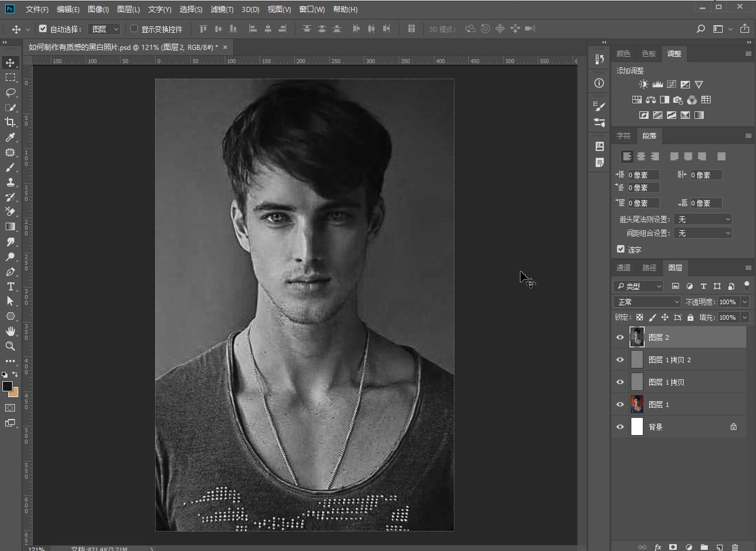Click the add layer style fx button
This screenshot has height=551, width=756.
(x=658, y=547)
